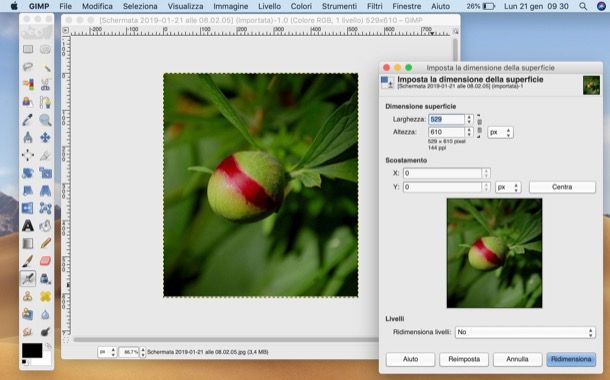Click the Annulla button
Viewport: 610px width, 380px height.
[517, 359]
